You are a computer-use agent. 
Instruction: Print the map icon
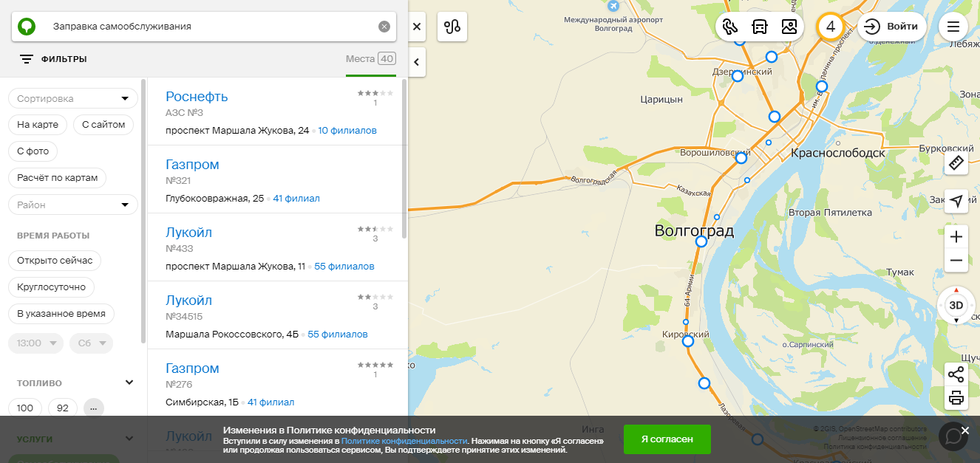pos(956,398)
